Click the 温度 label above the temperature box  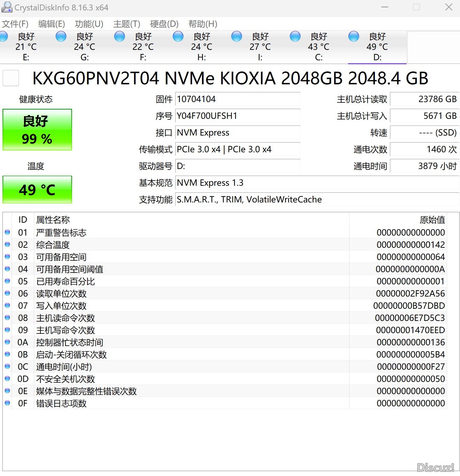tap(36, 166)
